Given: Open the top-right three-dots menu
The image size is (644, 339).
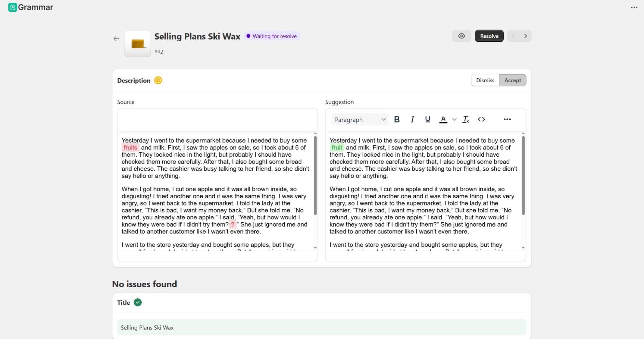Looking at the screenshot, I should (634, 8).
